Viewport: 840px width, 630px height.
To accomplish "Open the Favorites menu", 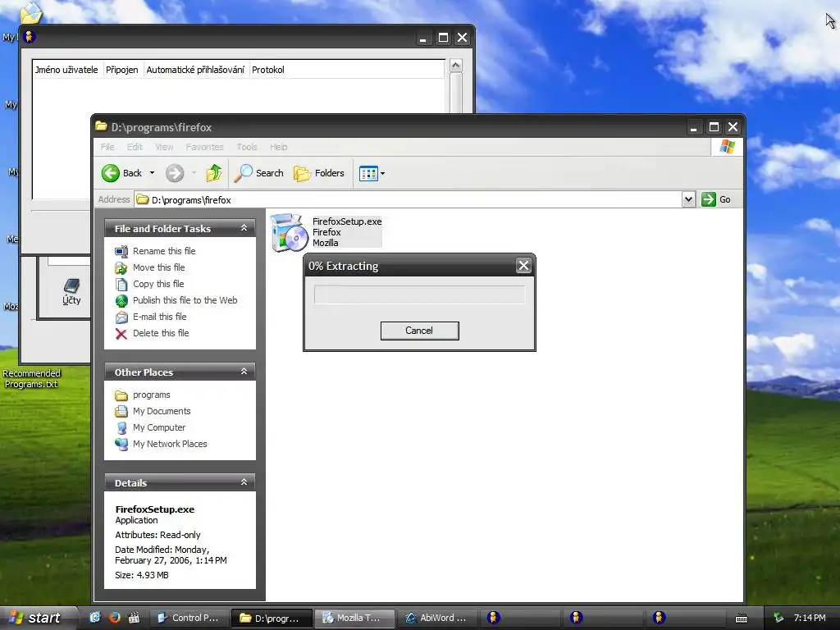I will click(204, 147).
